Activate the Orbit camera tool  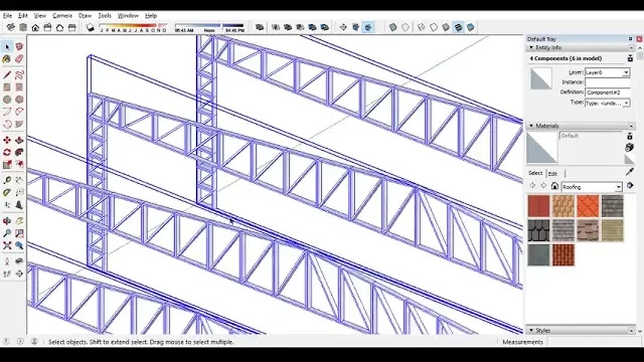(x=7, y=221)
